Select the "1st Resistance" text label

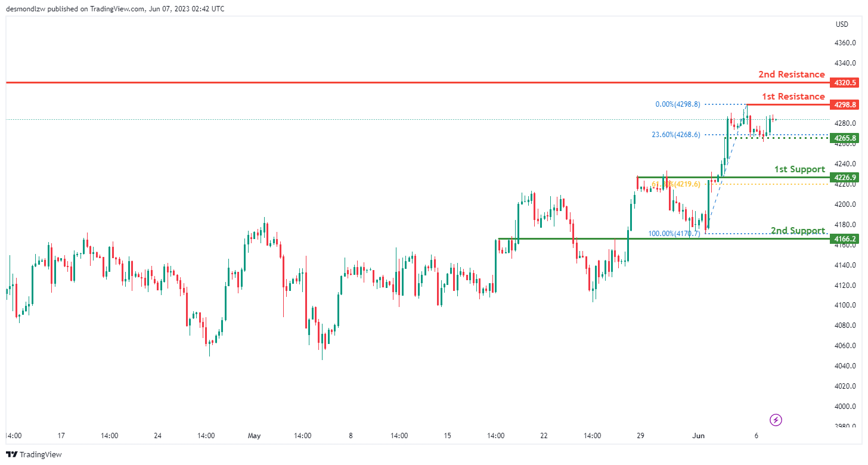tap(793, 97)
